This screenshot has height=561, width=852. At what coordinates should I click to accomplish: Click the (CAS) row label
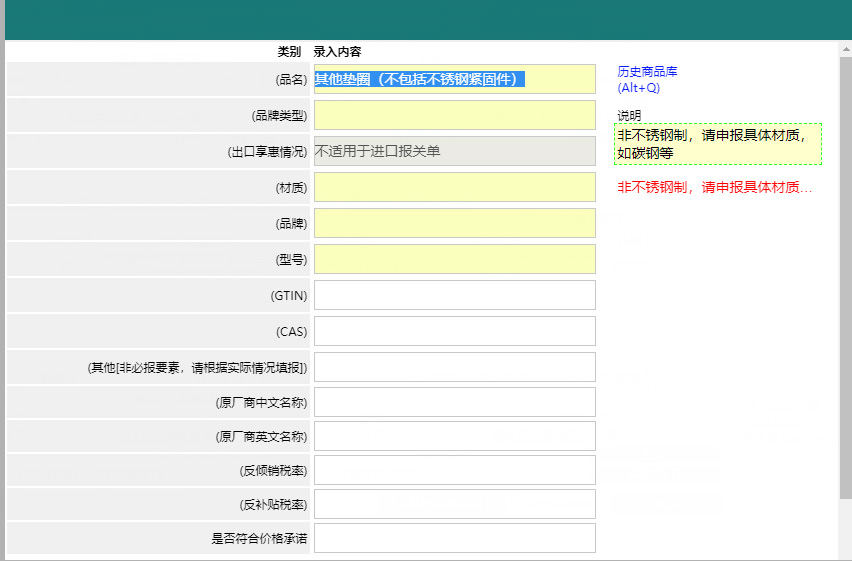pos(292,332)
